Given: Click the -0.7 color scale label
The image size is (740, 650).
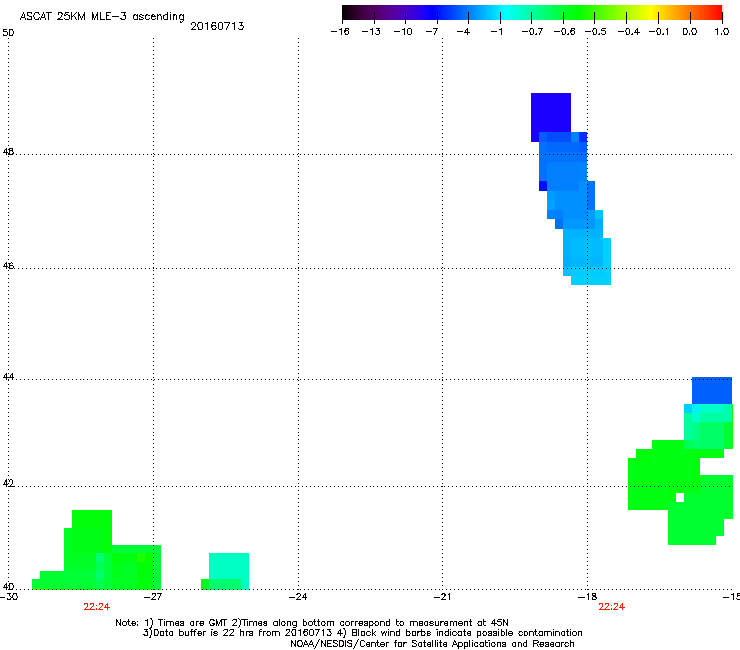Looking at the screenshot, I should pyautogui.click(x=532, y=32).
